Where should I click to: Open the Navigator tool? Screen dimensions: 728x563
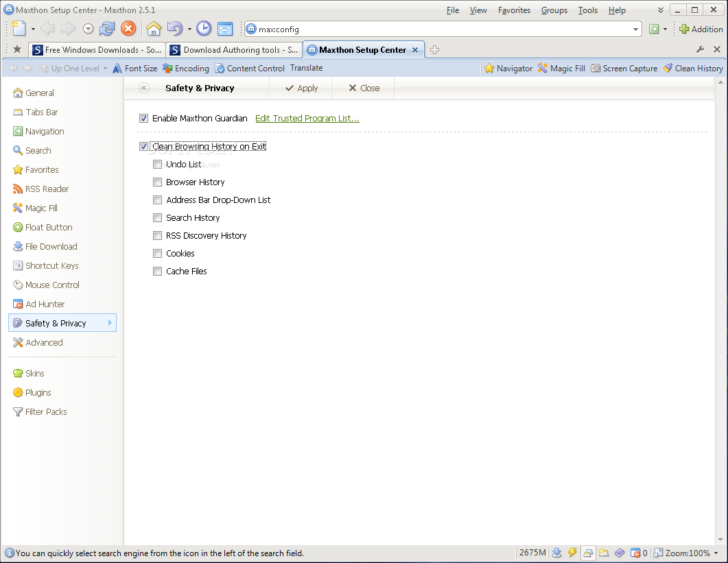[508, 68]
